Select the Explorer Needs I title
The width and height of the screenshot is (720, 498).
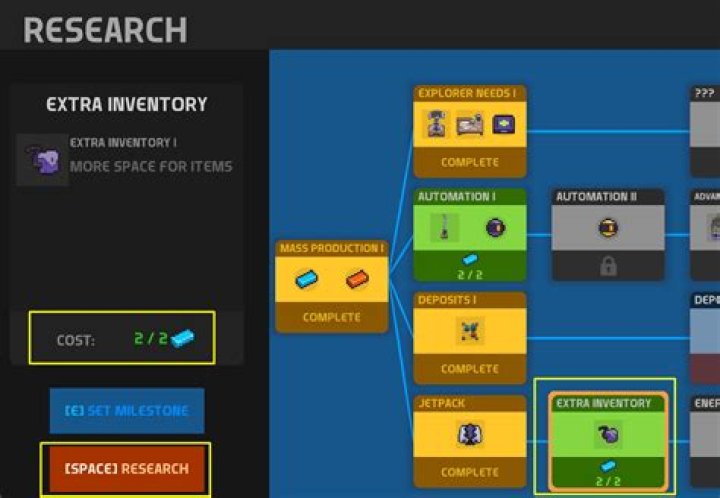click(x=467, y=93)
